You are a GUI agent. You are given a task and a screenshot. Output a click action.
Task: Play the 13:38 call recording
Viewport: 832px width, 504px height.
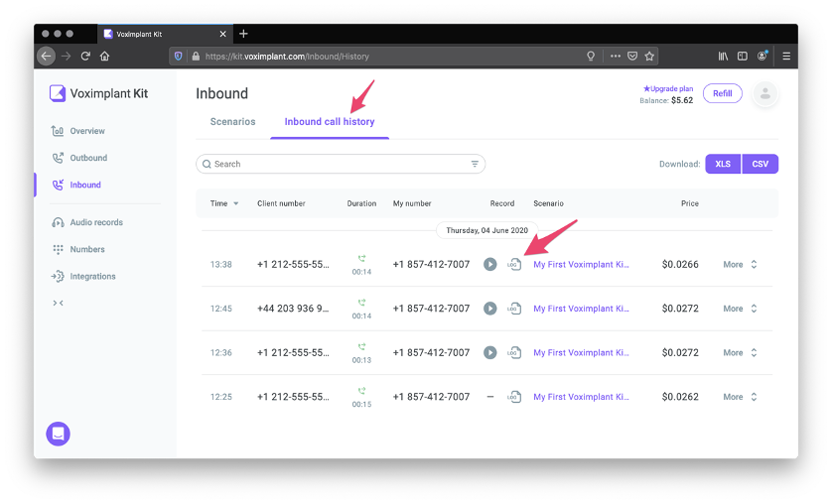pos(489,265)
